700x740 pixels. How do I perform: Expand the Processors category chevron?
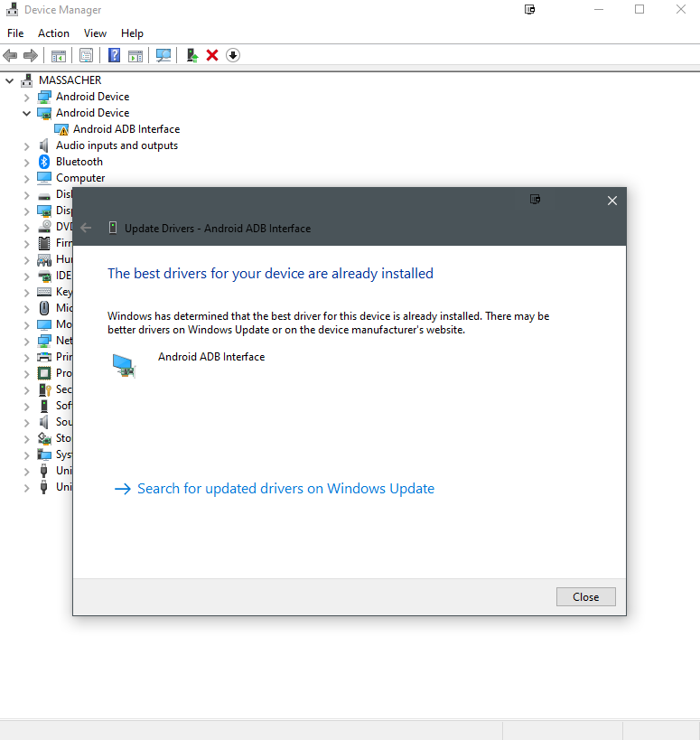click(x=27, y=374)
